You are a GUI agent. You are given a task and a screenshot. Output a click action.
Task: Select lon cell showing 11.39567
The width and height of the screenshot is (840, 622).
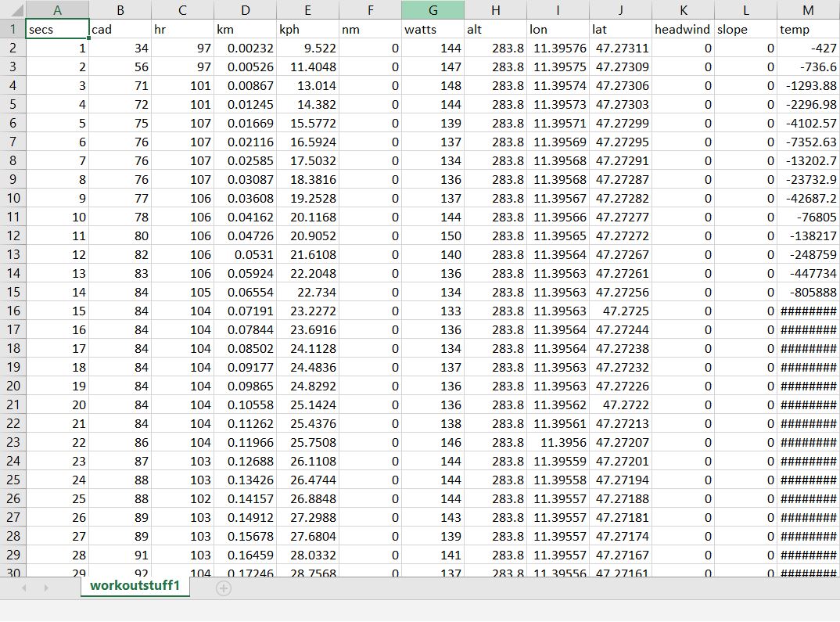coord(558,198)
